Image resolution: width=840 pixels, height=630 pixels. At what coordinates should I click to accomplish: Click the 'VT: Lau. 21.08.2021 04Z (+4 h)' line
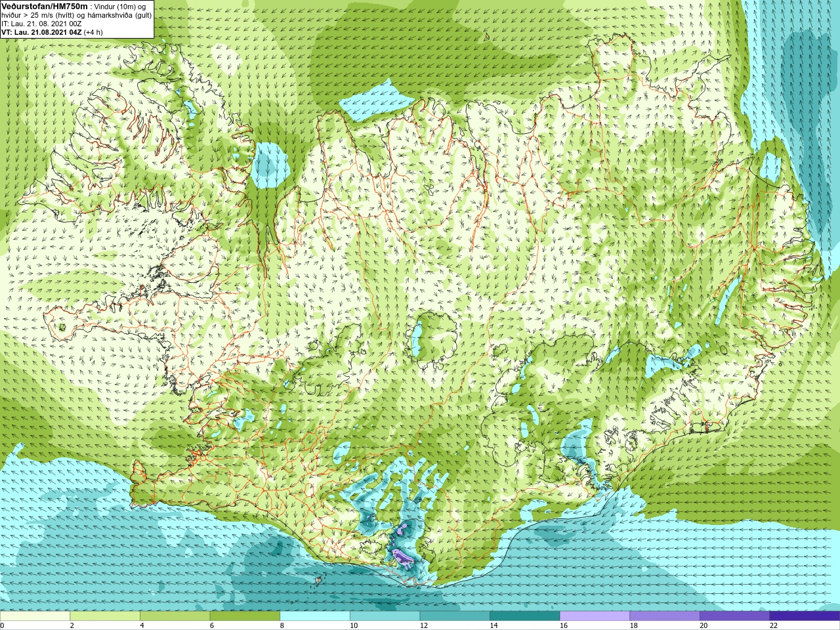click(52, 32)
